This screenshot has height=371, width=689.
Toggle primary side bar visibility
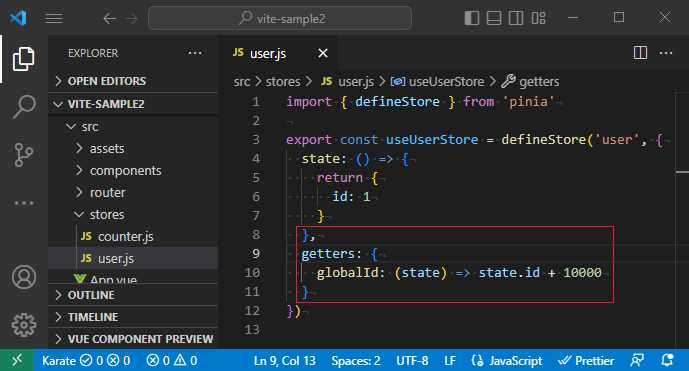pos(471,18)
